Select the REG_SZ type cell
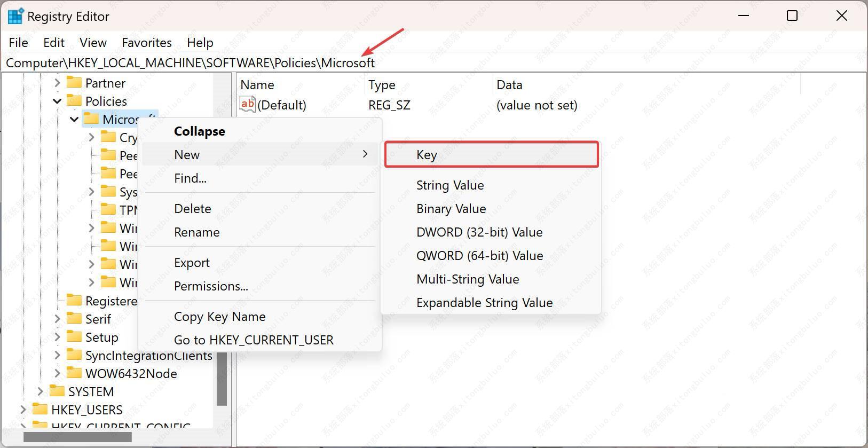The image size is (868, 448). tap(389, 105)
